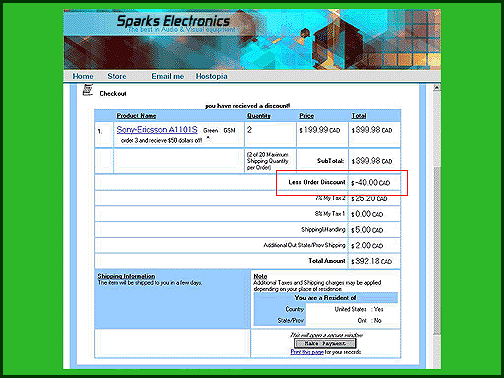504x378 pixels.
Task: Select the $-40.00 CAD discount value
Action: (x=371, y=183)
